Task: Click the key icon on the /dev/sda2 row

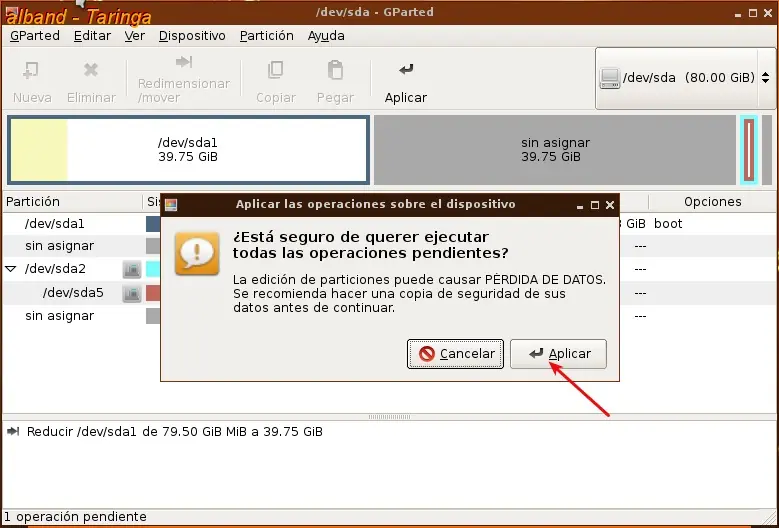Action: [x=132, y=269]
